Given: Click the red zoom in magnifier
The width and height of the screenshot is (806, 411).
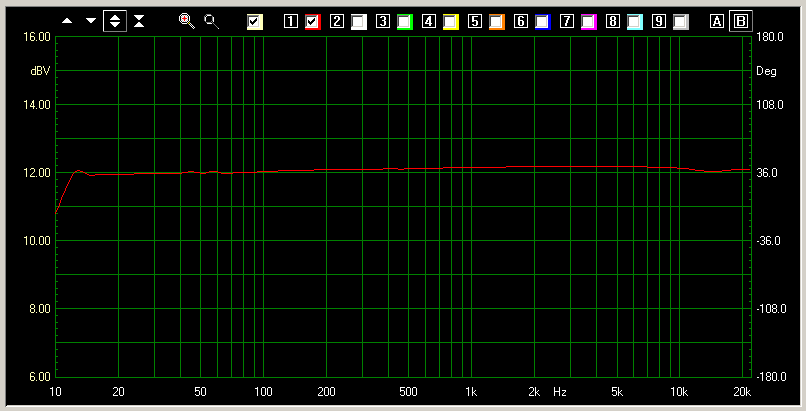Looking at the screenshot, I should (x=187, y=20).
